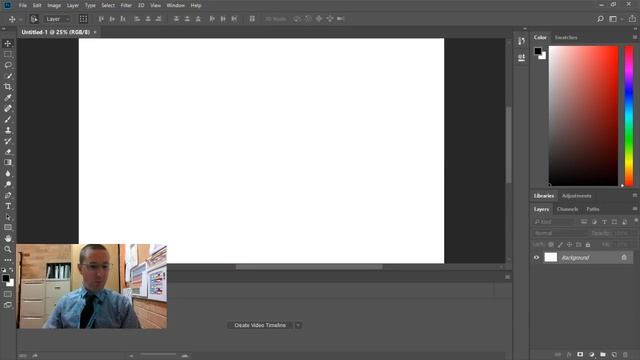Select the Rectangular Marquee tool

tap(8, 54)
